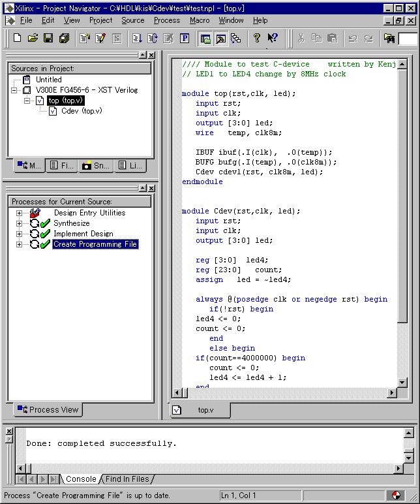Screen dimensions: 420x504
Task: Open the Edit menu
Action: (x=48, y=20)
